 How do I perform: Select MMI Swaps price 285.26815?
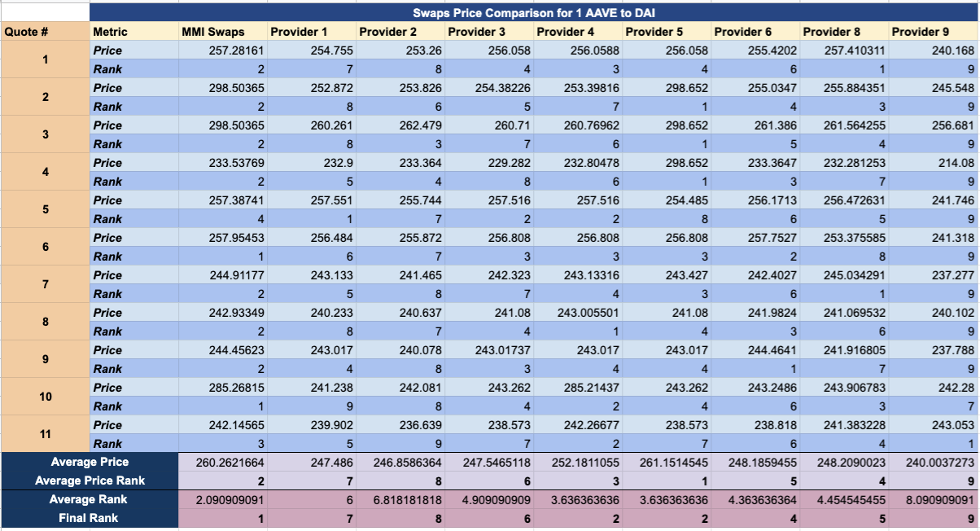pos(222,388)
